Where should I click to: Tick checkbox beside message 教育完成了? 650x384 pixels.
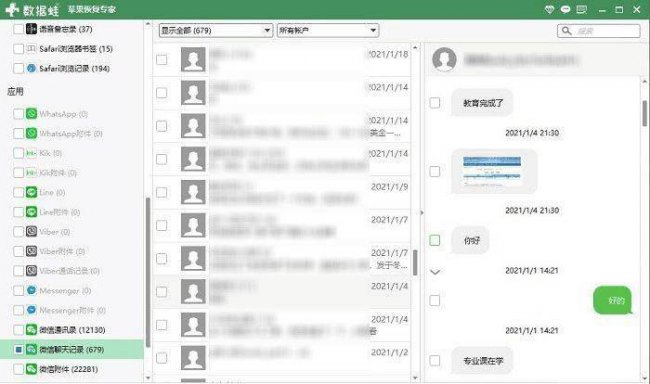tap(435, 103)
